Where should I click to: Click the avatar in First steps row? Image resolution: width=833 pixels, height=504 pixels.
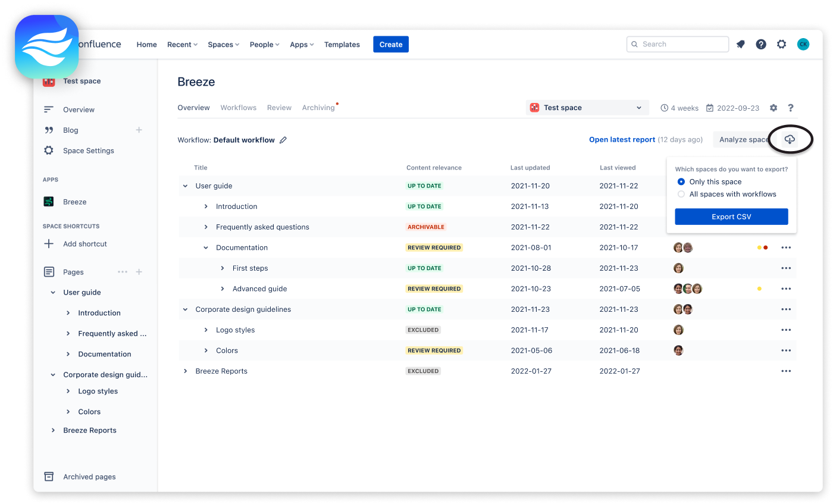click(x=678, y=268)
